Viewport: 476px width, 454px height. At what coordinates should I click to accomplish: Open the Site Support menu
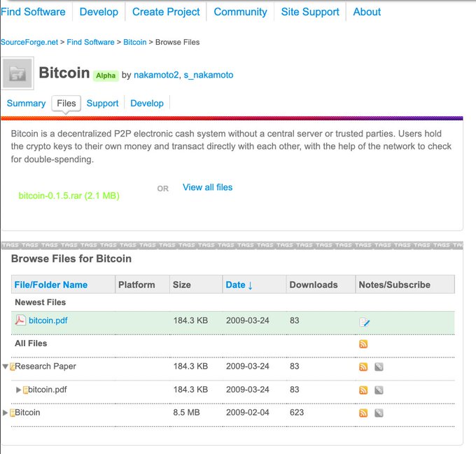pyautogui.click(x=310, y=12)
